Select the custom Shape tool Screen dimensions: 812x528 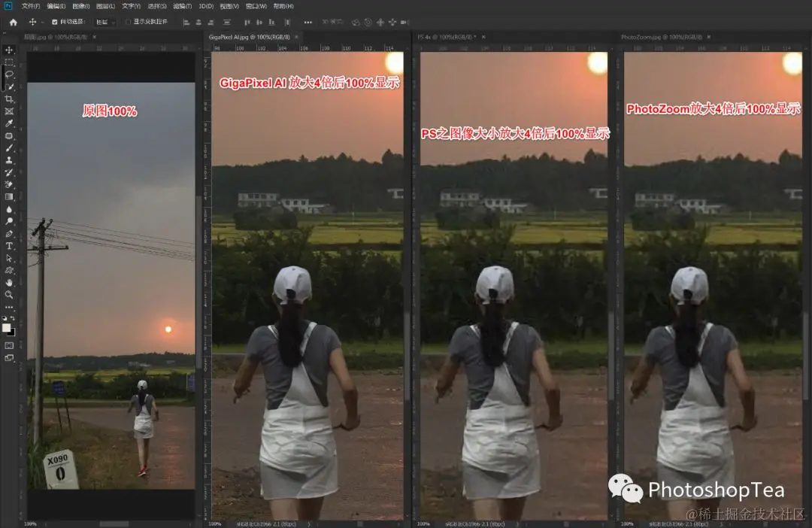pos(9,271)
